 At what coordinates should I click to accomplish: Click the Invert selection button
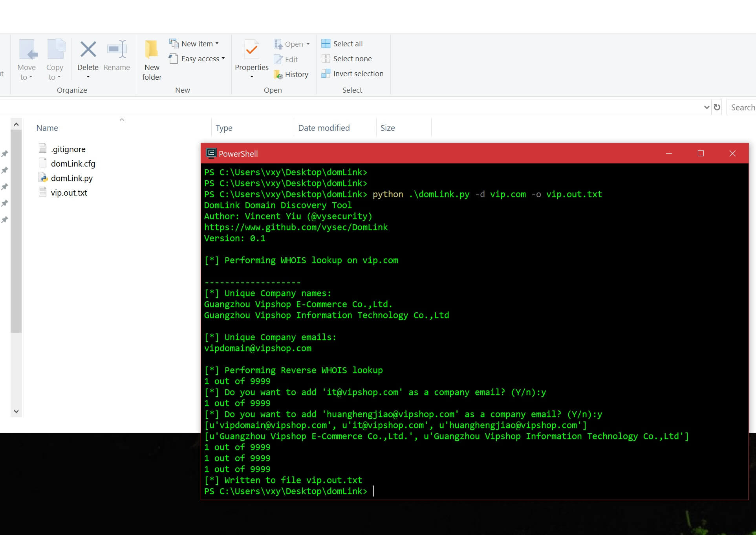(x=353, y=73)
